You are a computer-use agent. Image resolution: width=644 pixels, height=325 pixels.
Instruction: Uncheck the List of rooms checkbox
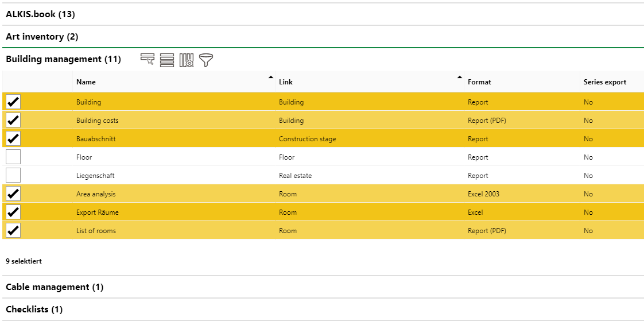(13, 230)
